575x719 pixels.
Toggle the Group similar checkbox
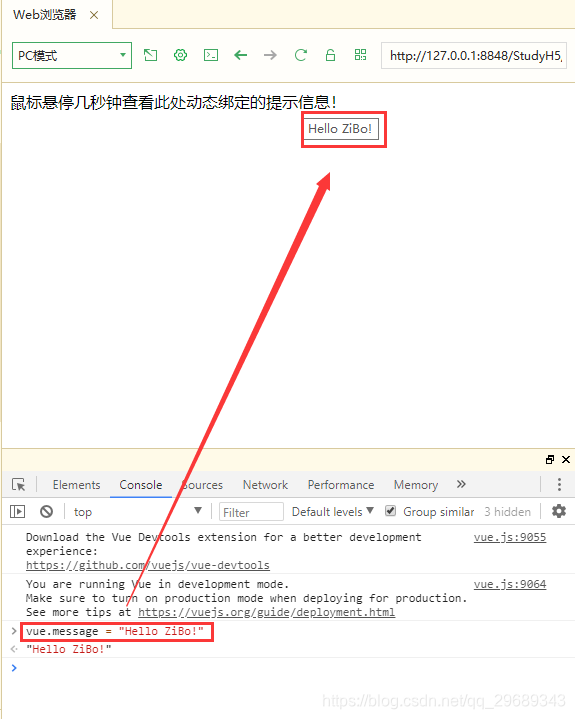pyautogui.click(x=390, y=511)
